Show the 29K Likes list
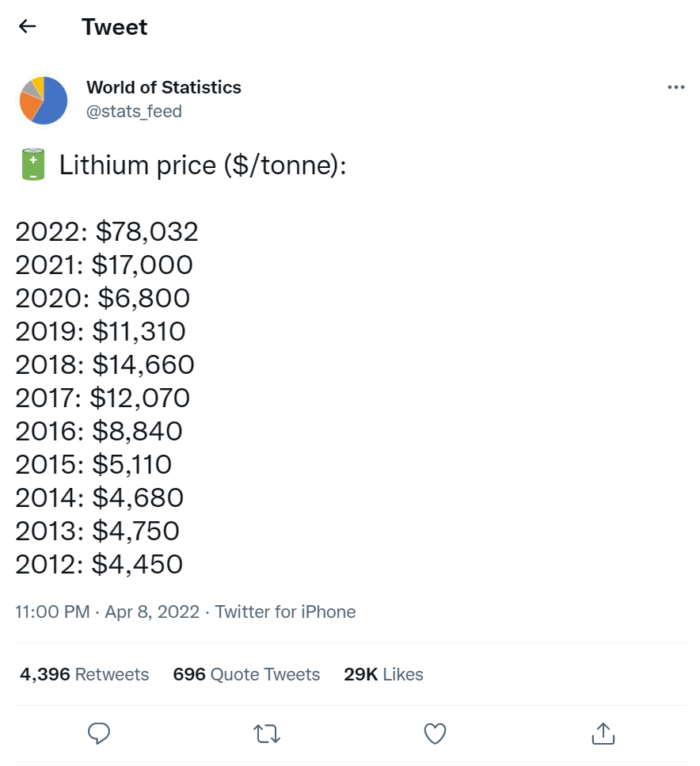 point(383,674)
